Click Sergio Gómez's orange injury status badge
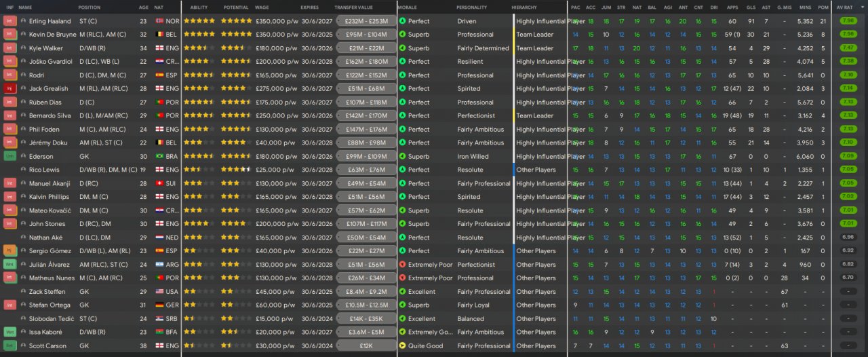Viewport: 868px width, 357px height. click(9, 251)
